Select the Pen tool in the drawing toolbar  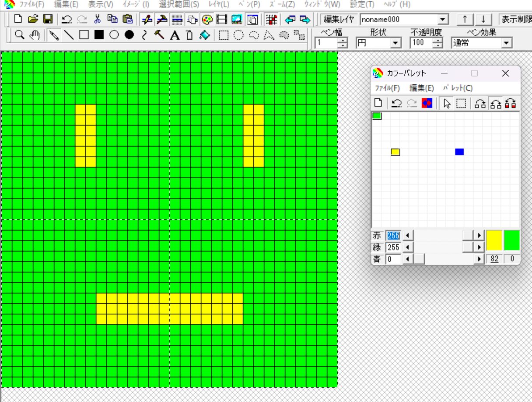(x=54, y=35)
